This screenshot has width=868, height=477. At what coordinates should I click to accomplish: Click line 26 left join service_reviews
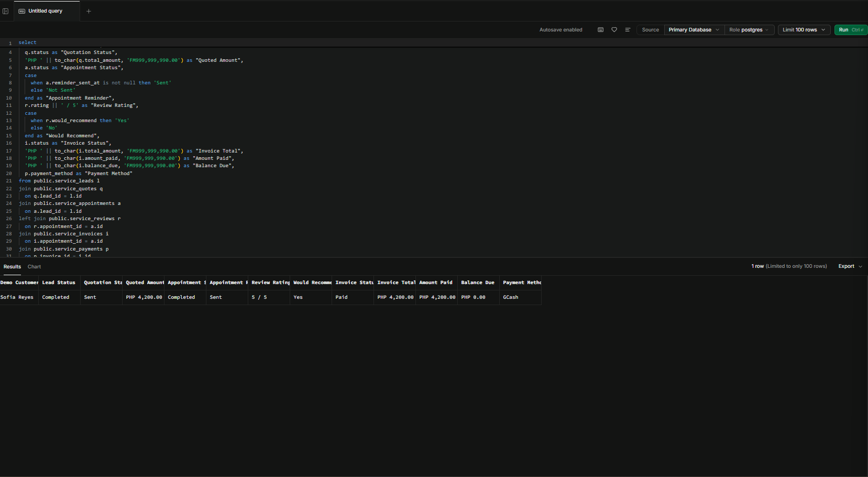[70, 219]
